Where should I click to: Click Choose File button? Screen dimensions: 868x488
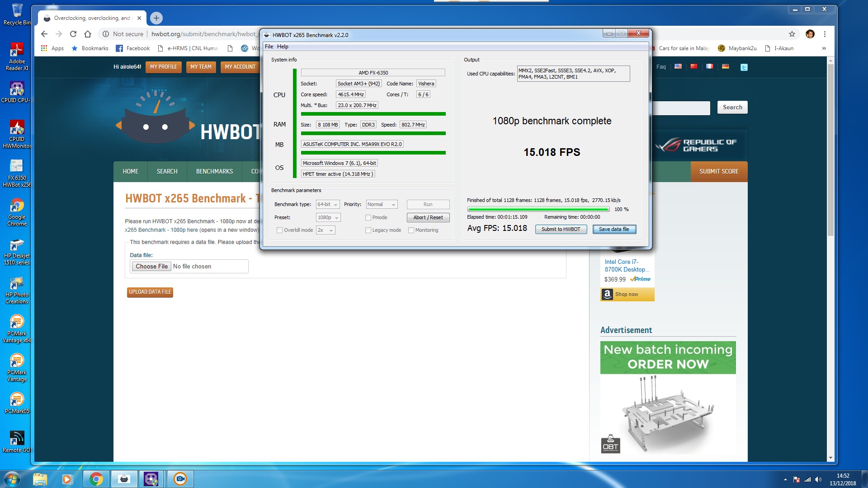pos(152,267)
